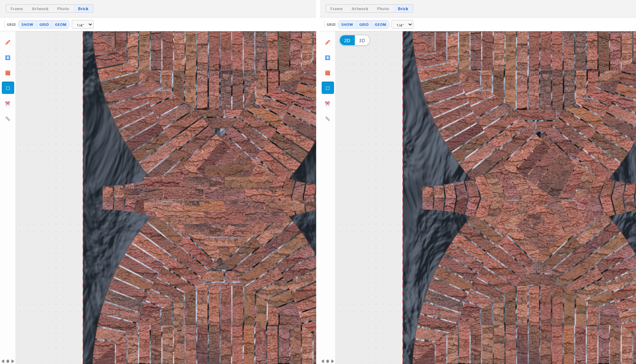Click the left arrow at bottom of left panel

click(x=3, y=361)
